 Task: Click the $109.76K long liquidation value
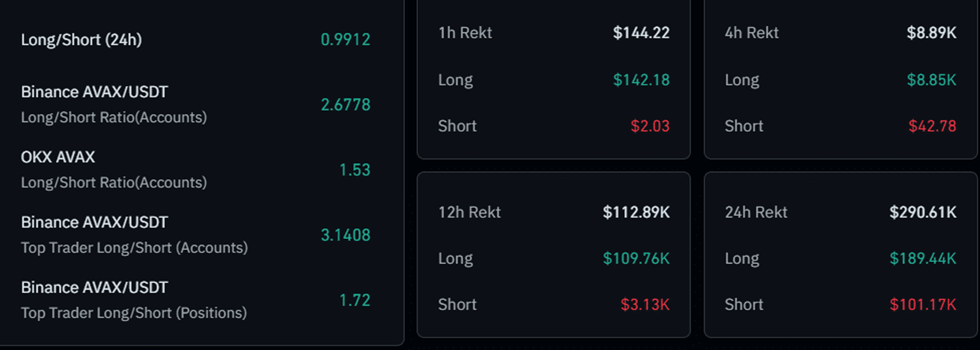pos(636,258)
